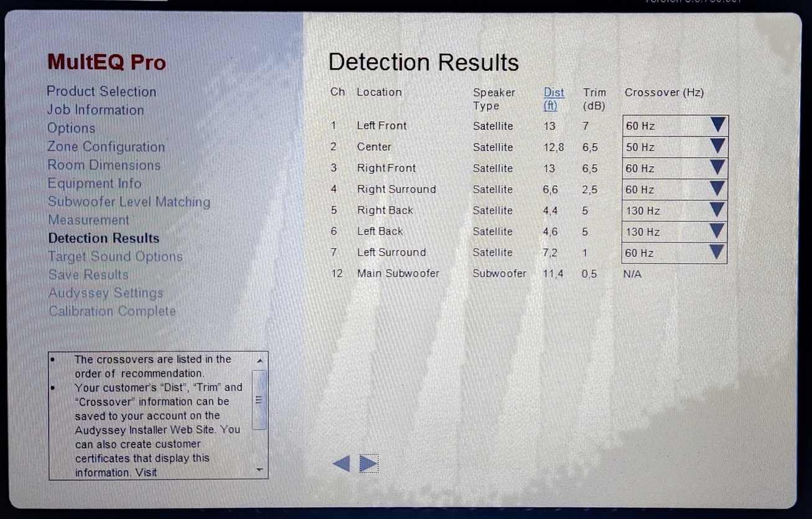
Task: Go forward using the right arrow
Action: pos(369,463)
